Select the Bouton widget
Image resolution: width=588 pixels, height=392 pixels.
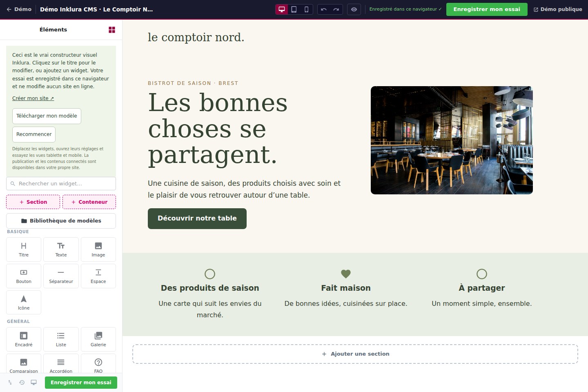pos(24,276)
